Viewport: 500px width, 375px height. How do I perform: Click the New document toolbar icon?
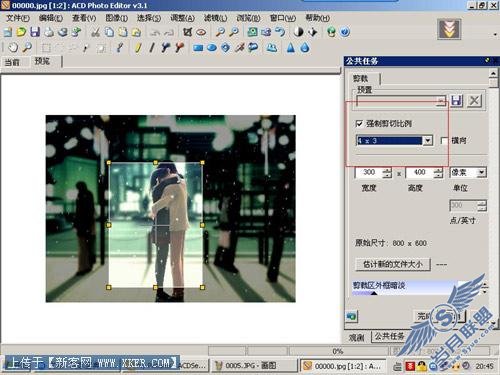tap(8, 32)
